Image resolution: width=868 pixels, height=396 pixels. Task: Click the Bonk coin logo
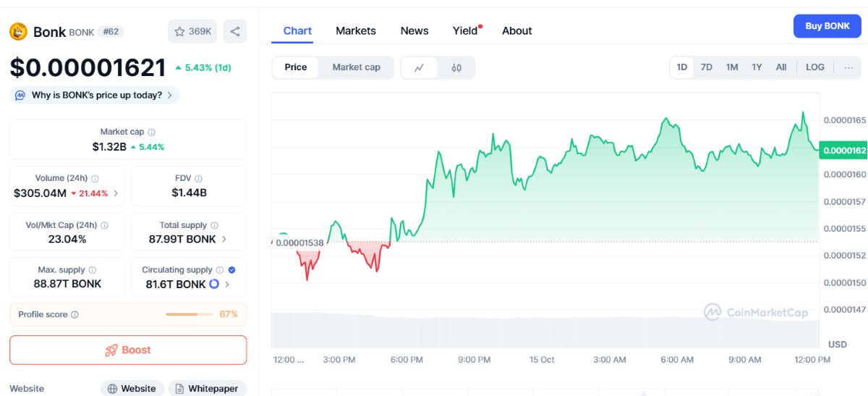click(18, 32)
